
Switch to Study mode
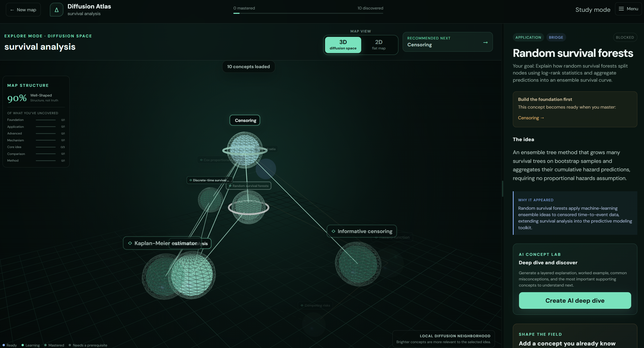click(593, 10)
